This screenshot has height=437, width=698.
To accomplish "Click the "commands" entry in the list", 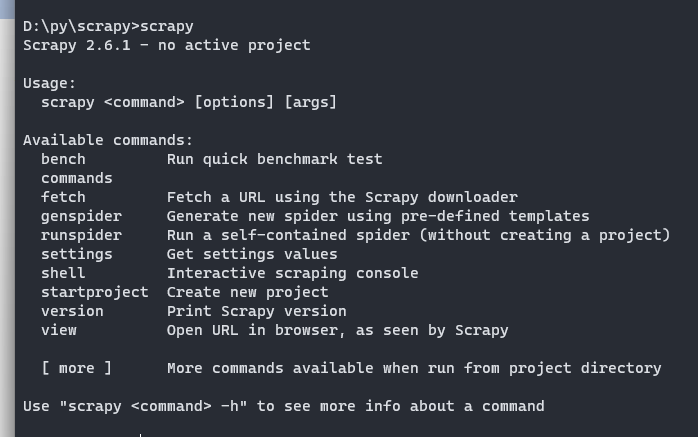I will [76, 178].
